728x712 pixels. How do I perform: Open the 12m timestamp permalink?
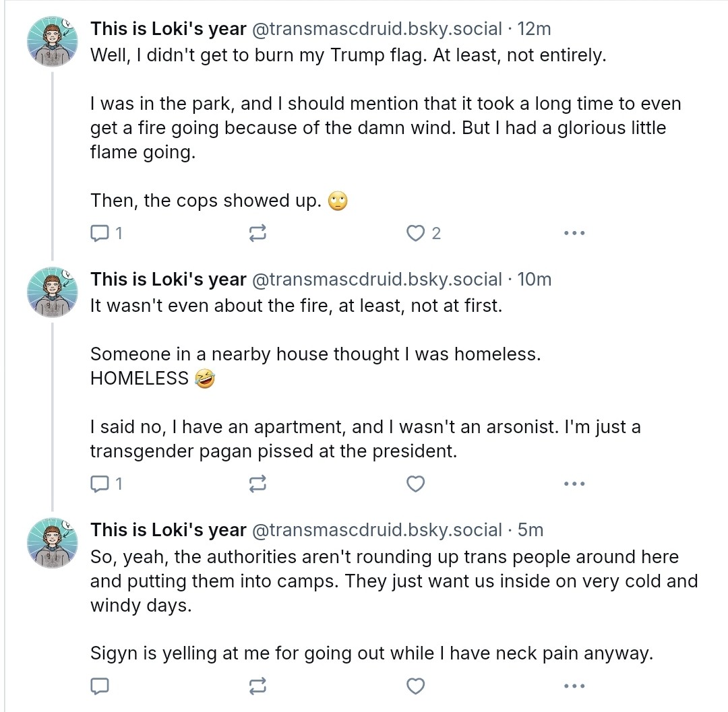coord(534,29)
